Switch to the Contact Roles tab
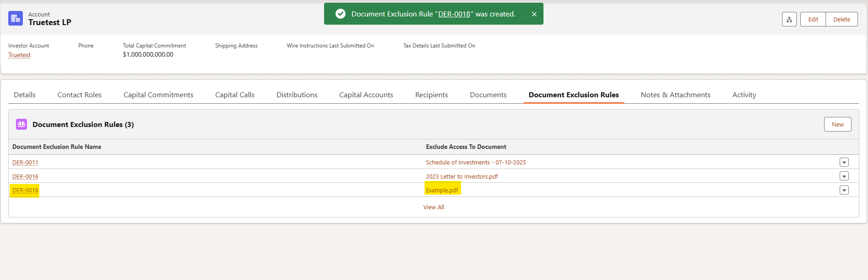Viewport: 868px width, 280px height. pyautogui.click(x=80, y=95)
